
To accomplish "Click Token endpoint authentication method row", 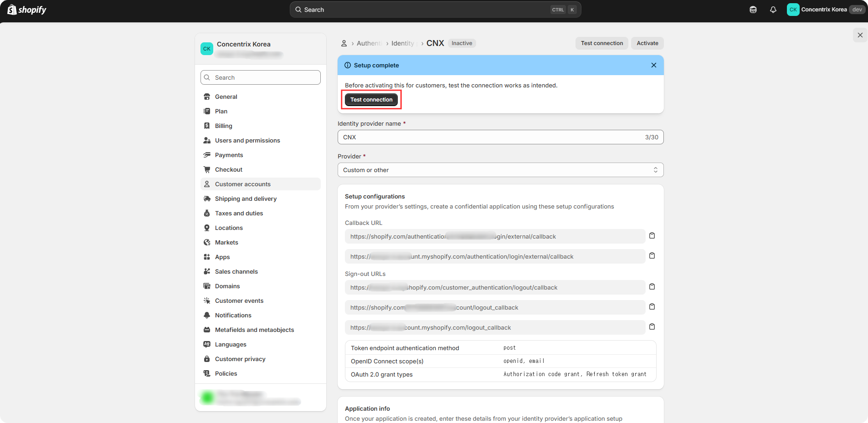I will 500,348.
